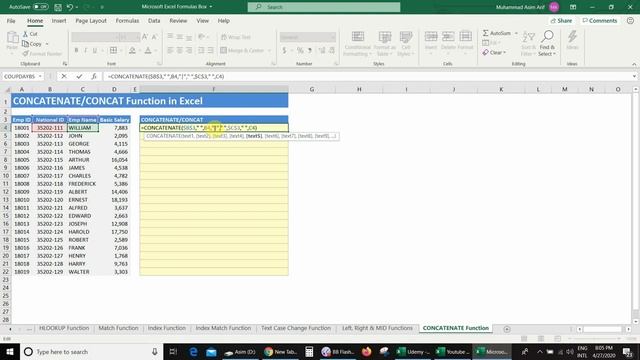Open the Data ribbon tab
The height and width of the screenshot is (360, 640).
click(x=154, y=21)
